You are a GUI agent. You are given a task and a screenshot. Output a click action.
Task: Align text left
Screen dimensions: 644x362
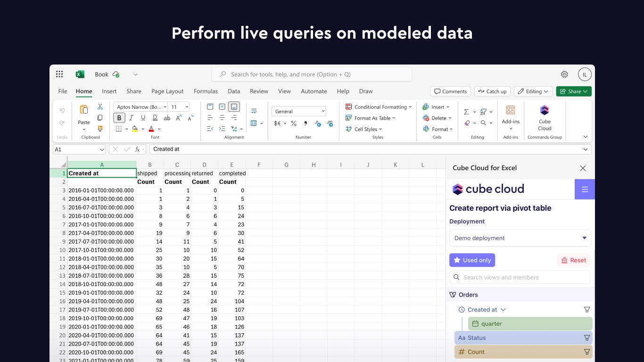pos(210,118)
